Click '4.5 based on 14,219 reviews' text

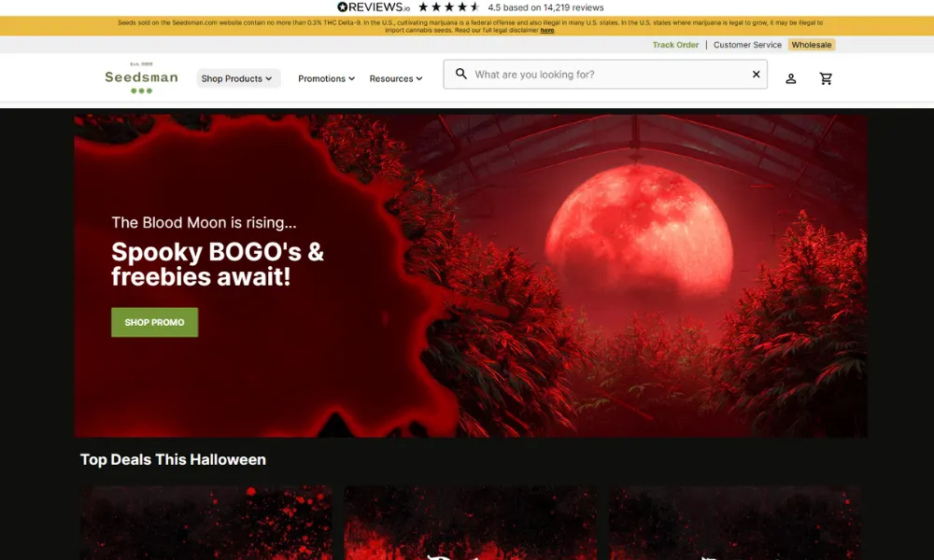pos(545,7)
